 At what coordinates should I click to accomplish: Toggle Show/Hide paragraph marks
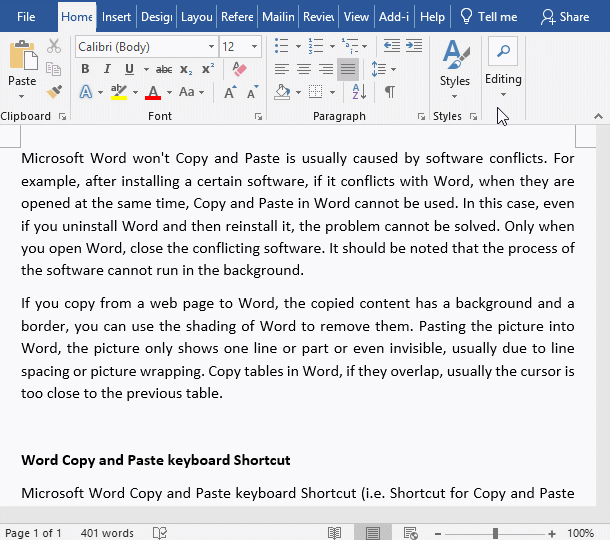pyautogui.click(x=389, y=92)
